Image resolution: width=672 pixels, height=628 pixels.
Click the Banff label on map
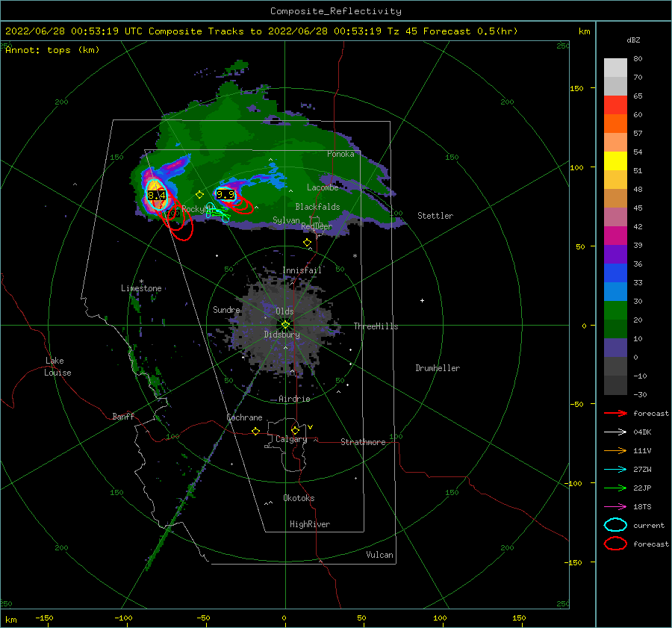[123, 416]
